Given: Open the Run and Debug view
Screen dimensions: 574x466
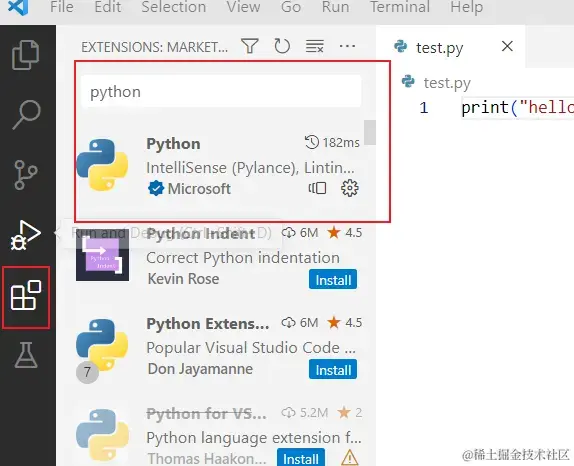Looking at the screenshot, I should coord(26,235).
